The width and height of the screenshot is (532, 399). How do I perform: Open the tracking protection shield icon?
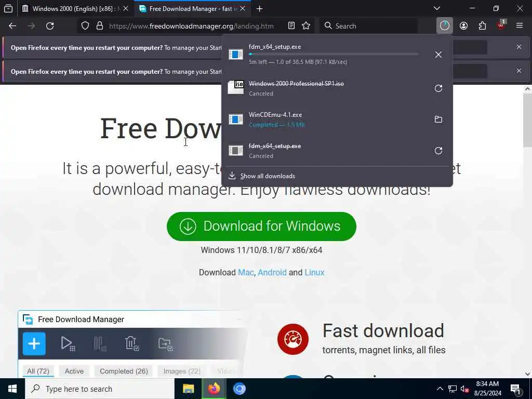[x=85, y=26]
